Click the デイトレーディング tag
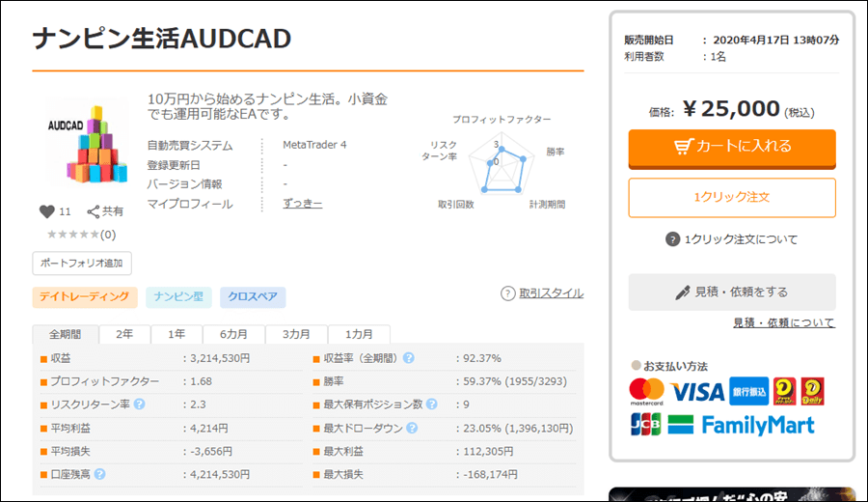The width and height of the screenshot is (868, 502). click(x=85, y=296)
